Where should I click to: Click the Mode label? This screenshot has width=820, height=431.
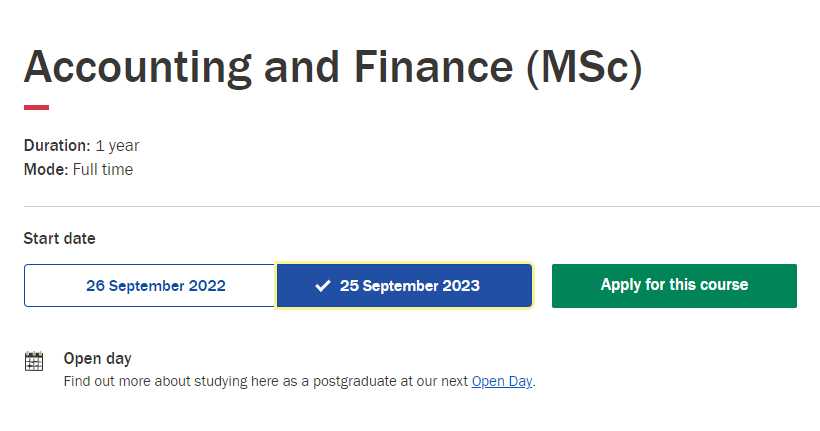(46, 170)
